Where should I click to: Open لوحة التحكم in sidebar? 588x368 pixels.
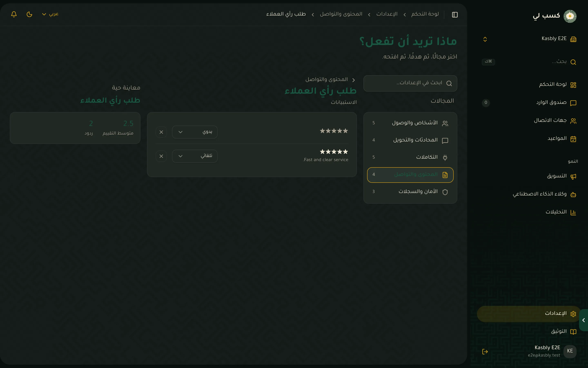(x=530, y=85)
